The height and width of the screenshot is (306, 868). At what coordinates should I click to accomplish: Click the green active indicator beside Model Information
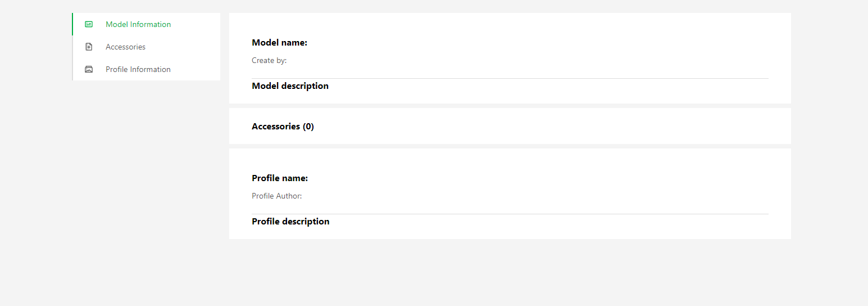pos(72,24)
